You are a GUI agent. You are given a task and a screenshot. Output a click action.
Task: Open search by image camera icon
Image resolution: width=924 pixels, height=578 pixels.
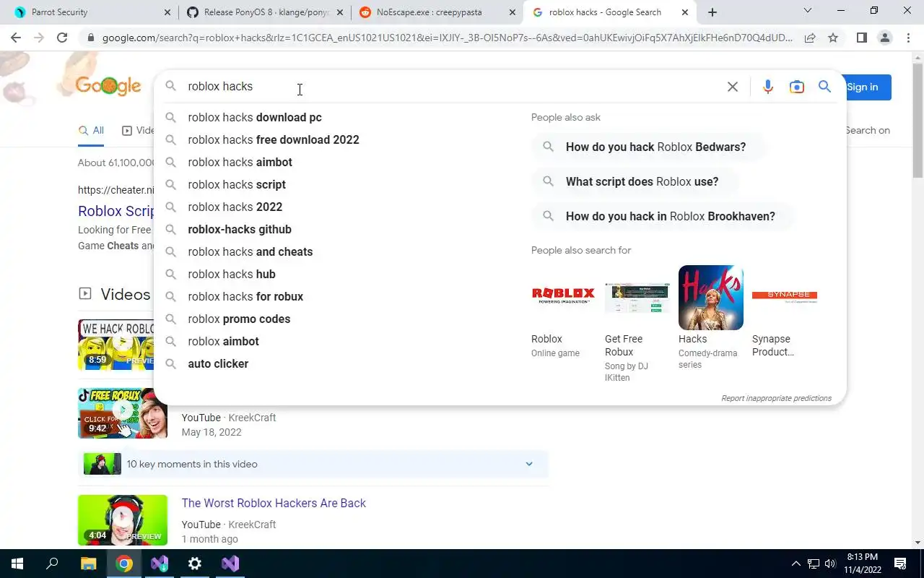tap(796, 87)
